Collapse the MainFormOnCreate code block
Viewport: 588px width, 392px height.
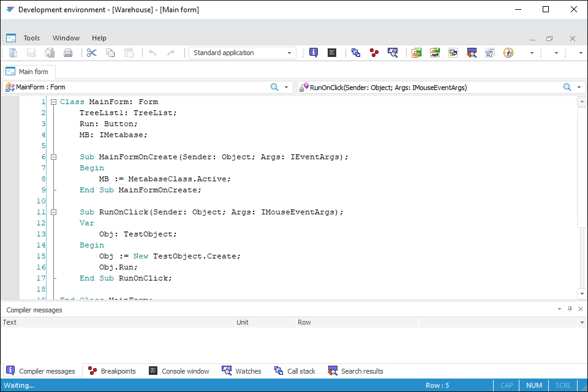coord(54,157)
